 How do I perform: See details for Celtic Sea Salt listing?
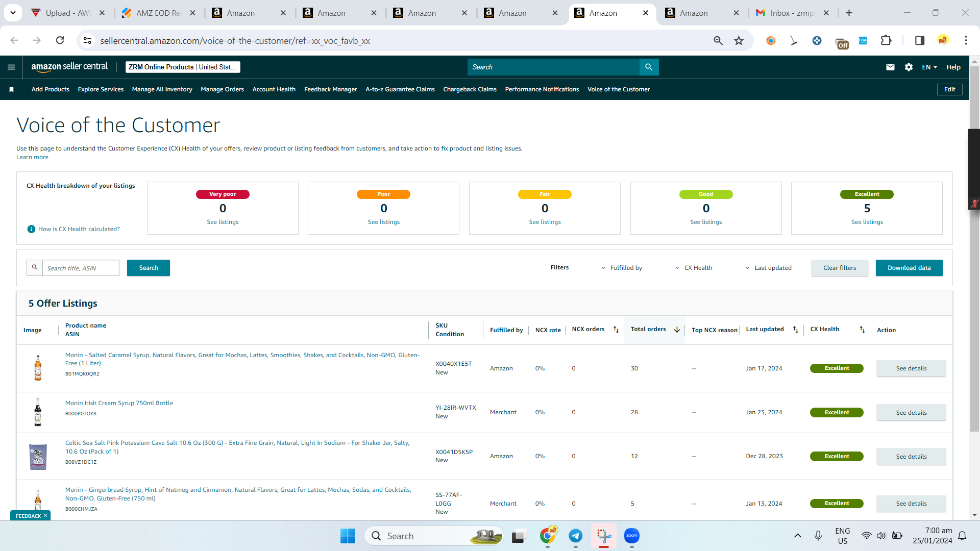[x=911, y=457]
